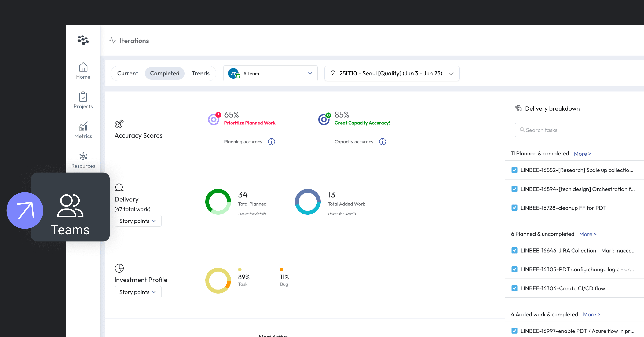Screen dimensions: 644x337
Task: Click '(47 total work)' text
Action: click(132, 209)
